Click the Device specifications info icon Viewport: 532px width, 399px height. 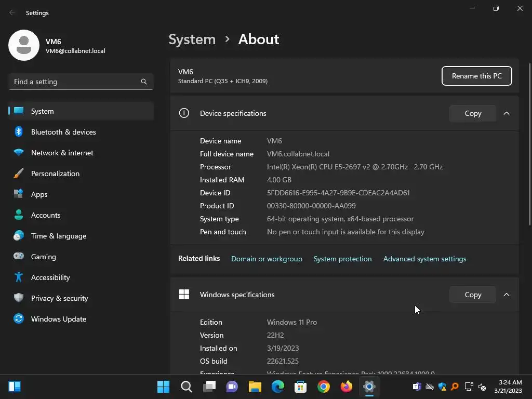coord(184,113)
